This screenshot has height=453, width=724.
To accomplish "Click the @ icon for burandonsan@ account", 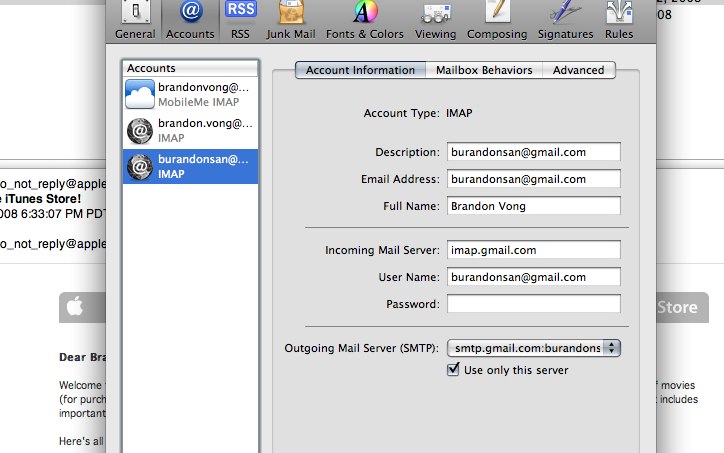I will (x=140, y=167).
